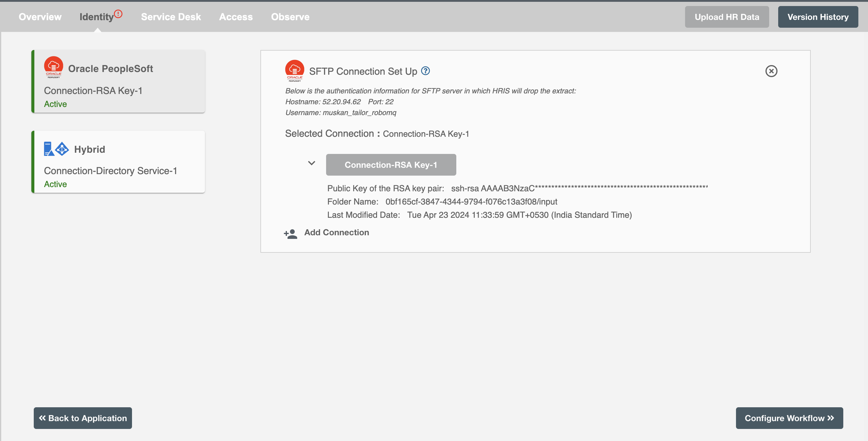Viewport: 868px width, 441px height.
Task: Toggle active status on Hybrid connection
Action: [55, 184]
